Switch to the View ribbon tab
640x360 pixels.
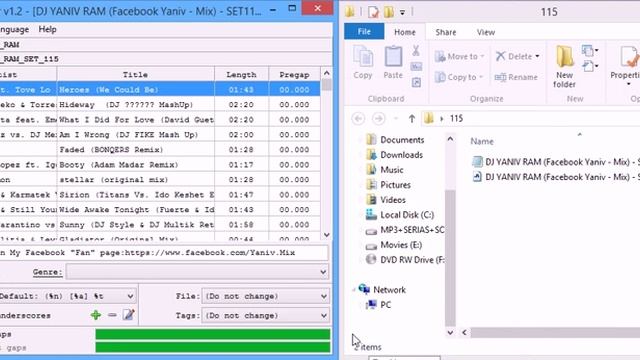click(x=486, y=32)
